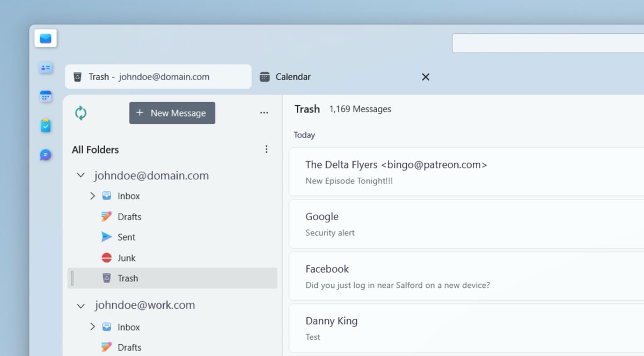Open the Tasks clipboard icon
644x356 pixels.
point(46,126)
